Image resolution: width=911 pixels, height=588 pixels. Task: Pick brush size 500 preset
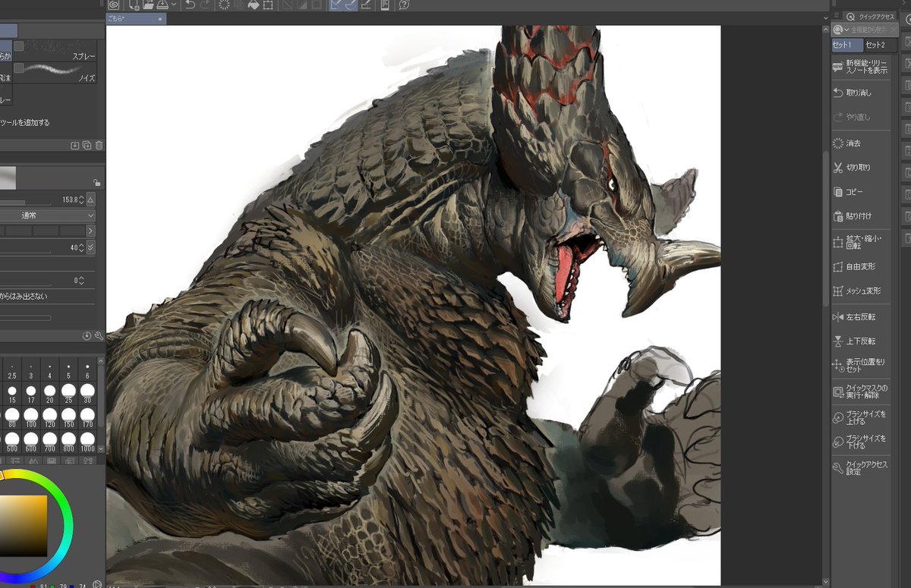(x=12, y=442)
